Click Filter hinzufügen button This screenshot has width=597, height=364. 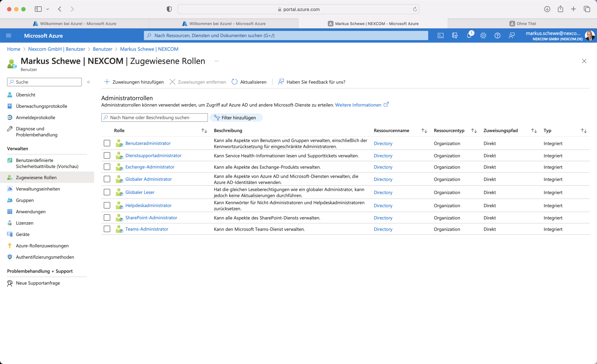236,118
